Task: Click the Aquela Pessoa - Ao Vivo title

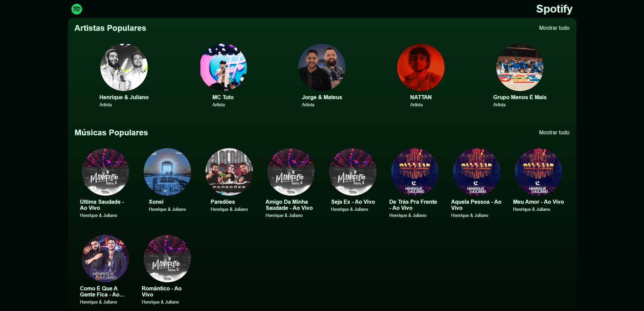Action: (x=476, y=205)
